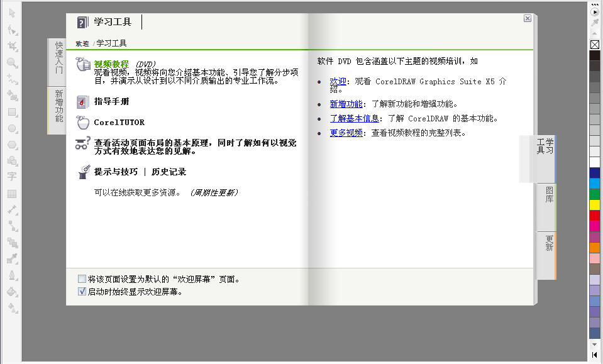Click the tips and tricks hat icon
603x364 pixels.
84,172
